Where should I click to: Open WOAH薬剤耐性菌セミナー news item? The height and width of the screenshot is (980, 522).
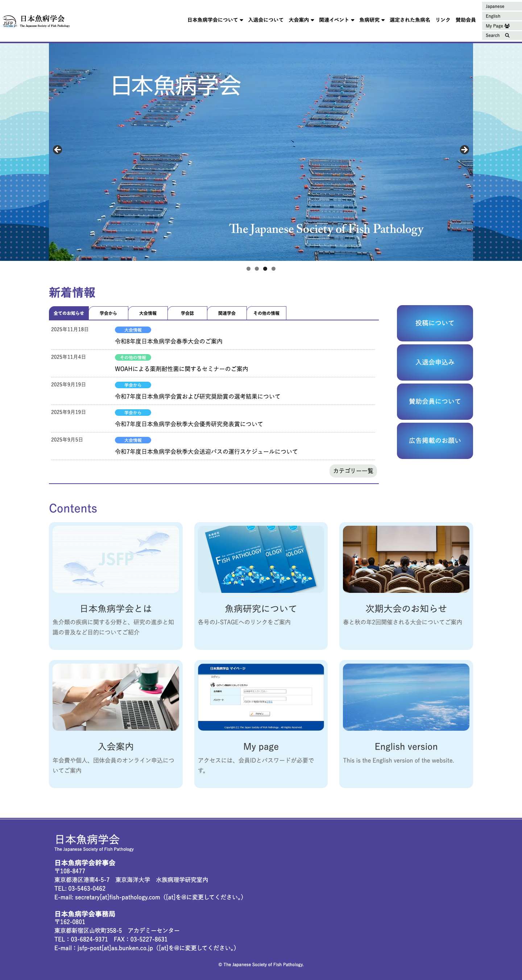[182, 369]
